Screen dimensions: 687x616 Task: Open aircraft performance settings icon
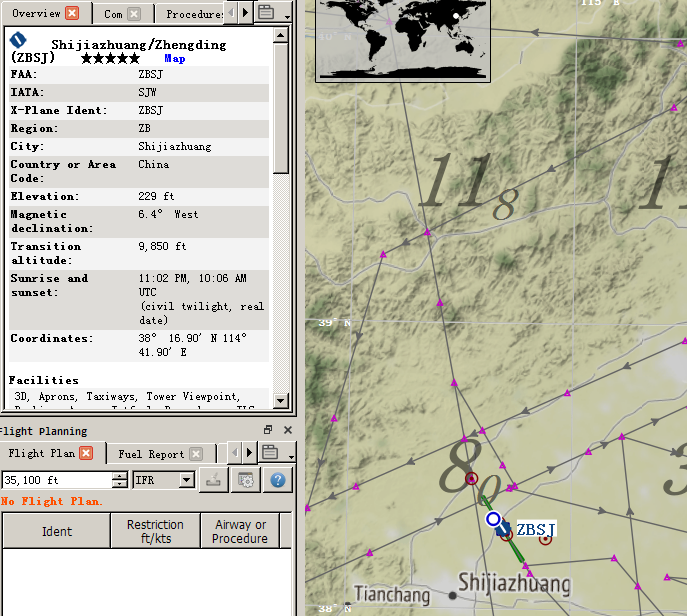tap(246, 480)
